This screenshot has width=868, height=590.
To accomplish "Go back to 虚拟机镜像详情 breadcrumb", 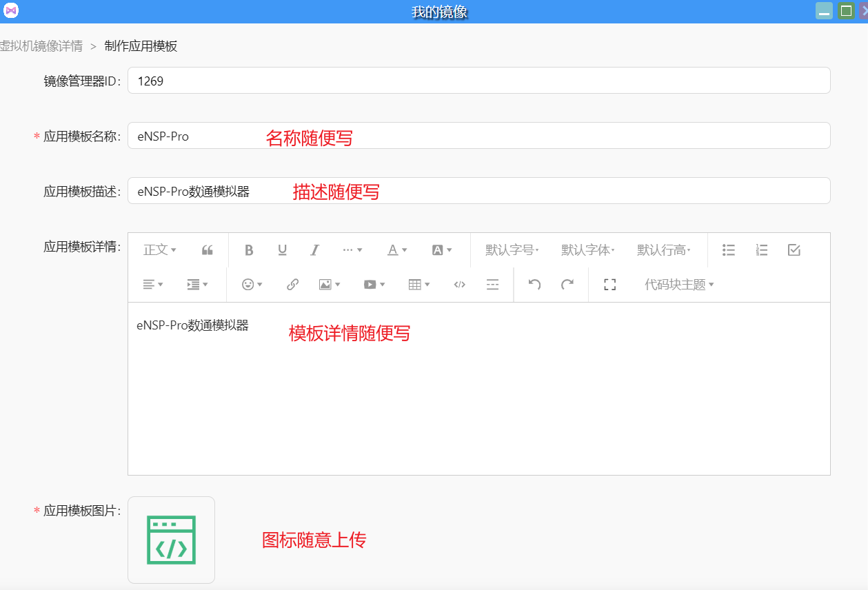I will pos(41,46).
